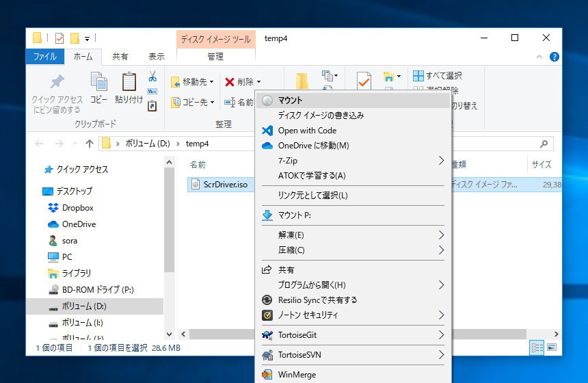Expand the TortoiseGit submenu arrow
The width and height of the screenshot is (588, 383).
click(x=441, y=335)
